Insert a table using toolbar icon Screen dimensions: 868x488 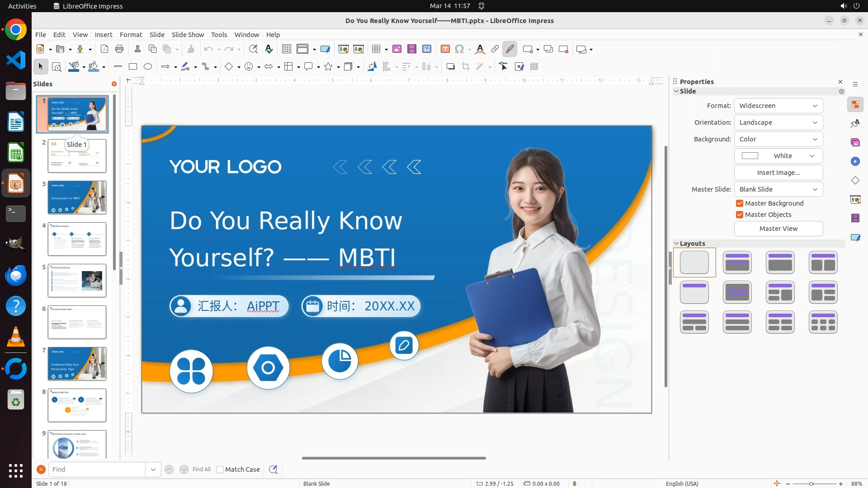376,49
